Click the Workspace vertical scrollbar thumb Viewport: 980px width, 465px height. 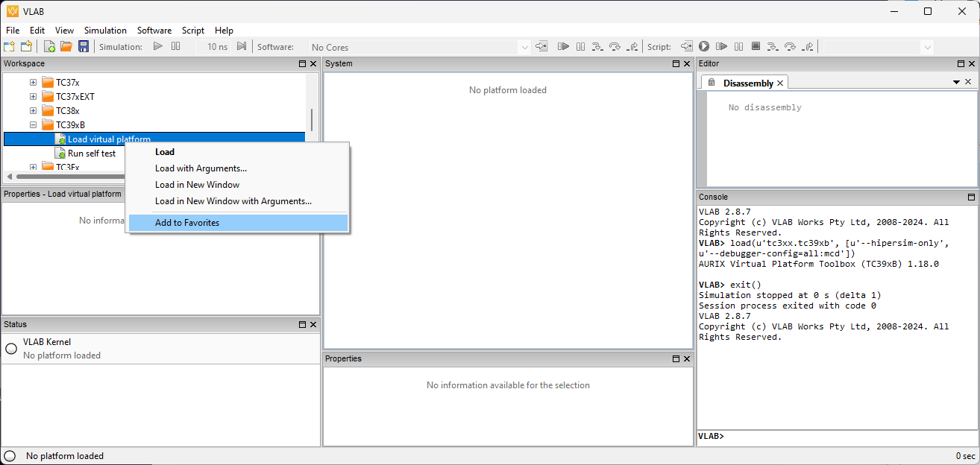(x=311, y=119)
